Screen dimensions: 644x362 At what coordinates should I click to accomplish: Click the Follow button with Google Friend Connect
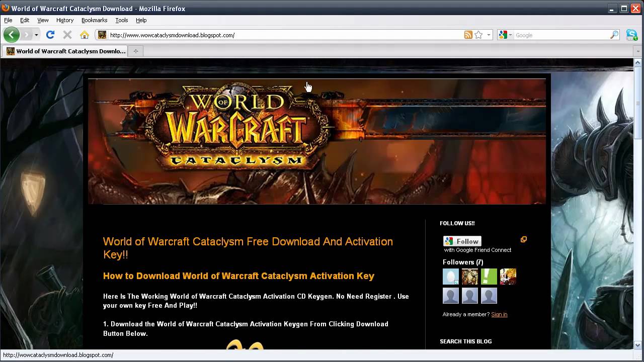click(462, 241)
